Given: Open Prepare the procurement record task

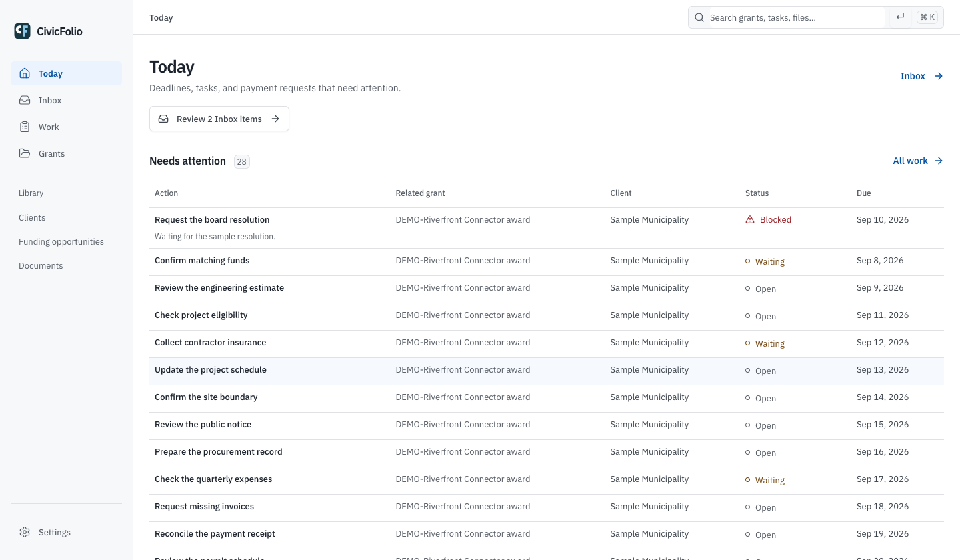Looking at the screenshot, I should (219, 451).
